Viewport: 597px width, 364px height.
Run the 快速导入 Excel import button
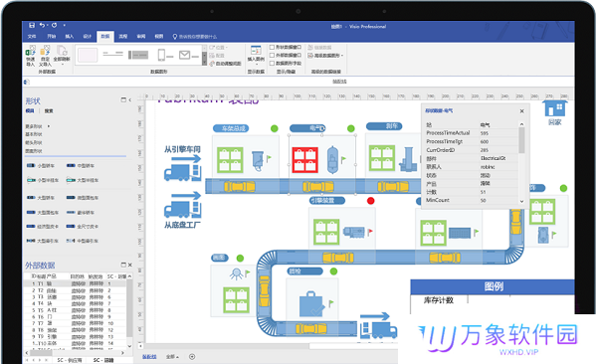pos(31,56)
